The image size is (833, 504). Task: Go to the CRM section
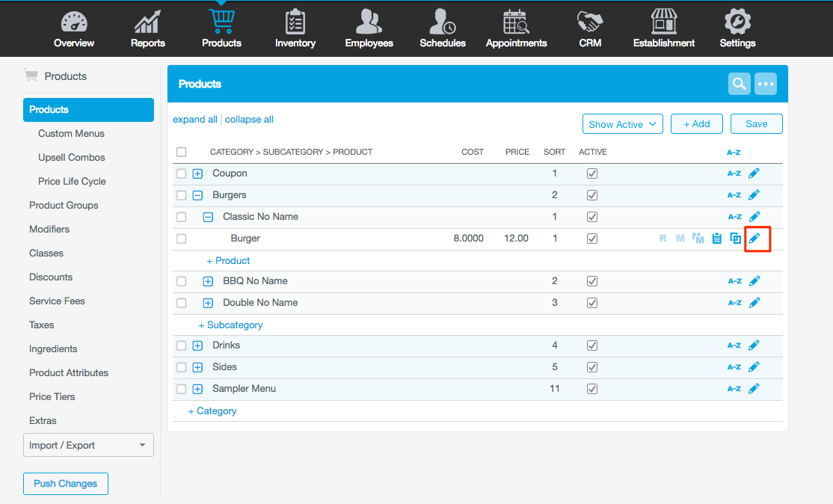pyautogui.click(x=590, y=28)
